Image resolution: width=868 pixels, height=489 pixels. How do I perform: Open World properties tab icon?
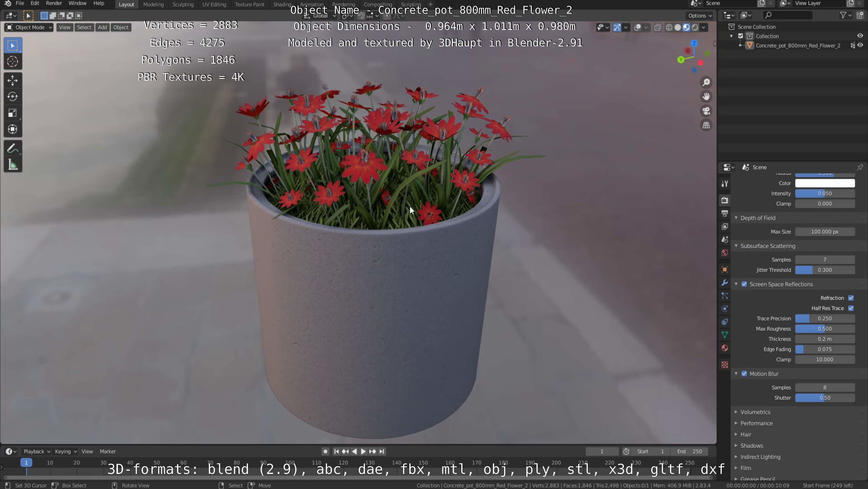[x=725, y=253]
